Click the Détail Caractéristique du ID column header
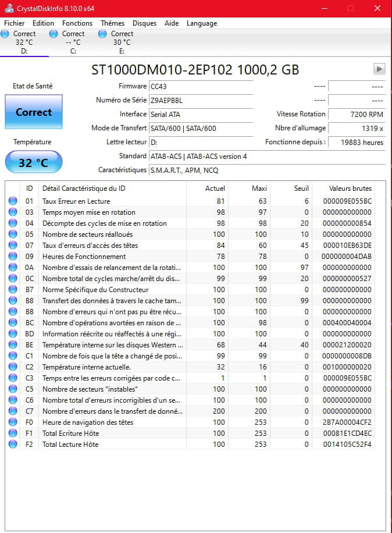Viewport: 392px width, 533px height. pyautogui.click(x=112, y=189)
